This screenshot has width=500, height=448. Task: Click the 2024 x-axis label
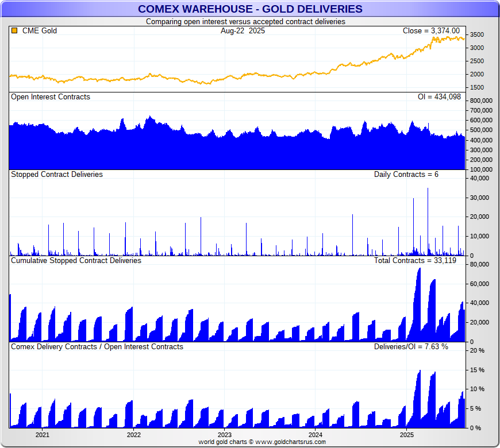click(x=316, y=435)
